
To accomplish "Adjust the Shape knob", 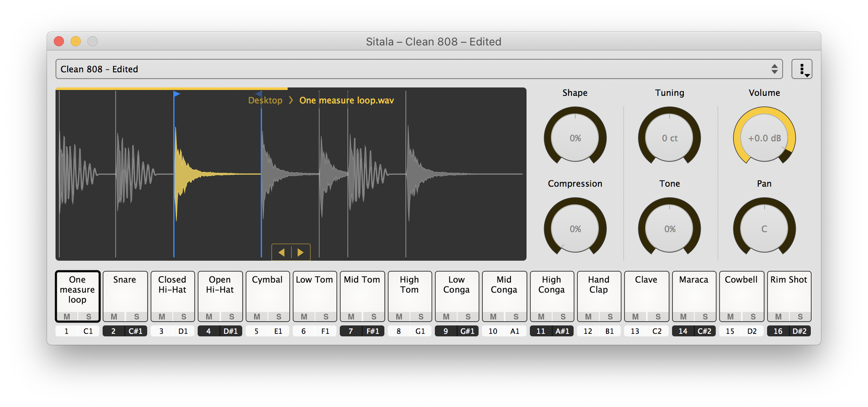I will tap(575, 137).
